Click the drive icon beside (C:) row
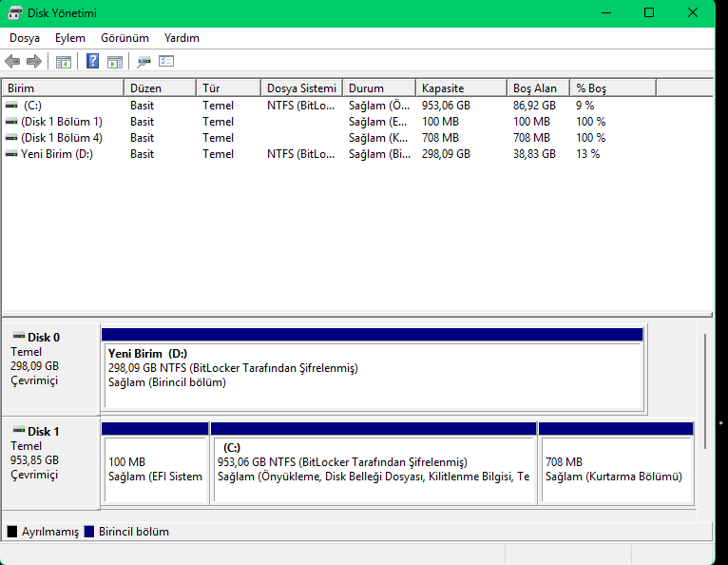728x565 pixels. click(11, 106)
